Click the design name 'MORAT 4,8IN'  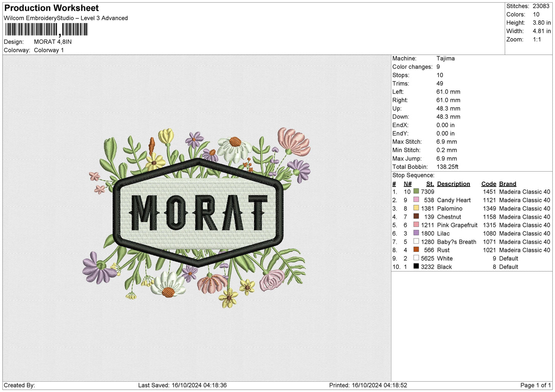point(53,42)
